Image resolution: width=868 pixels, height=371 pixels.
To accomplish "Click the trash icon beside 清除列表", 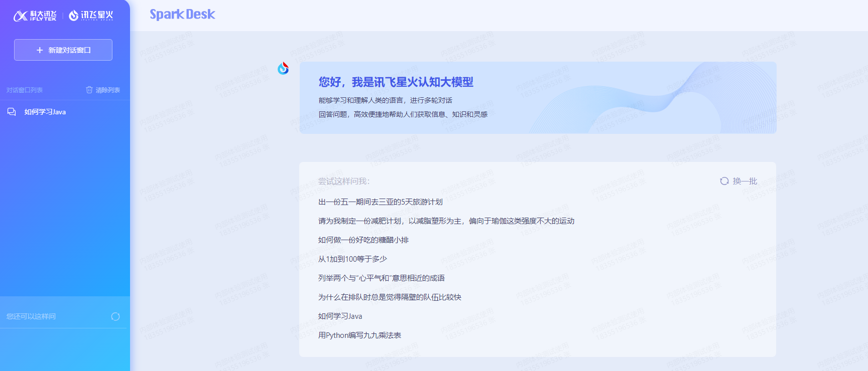I will click(x=89, y=90).
